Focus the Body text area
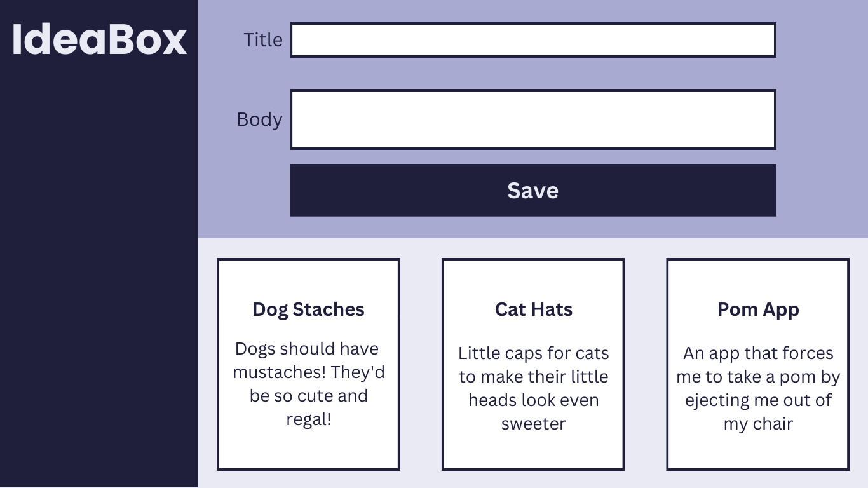The width and height of the screenshot is (868, 488). pyautogui.click(x=532, y=119)
